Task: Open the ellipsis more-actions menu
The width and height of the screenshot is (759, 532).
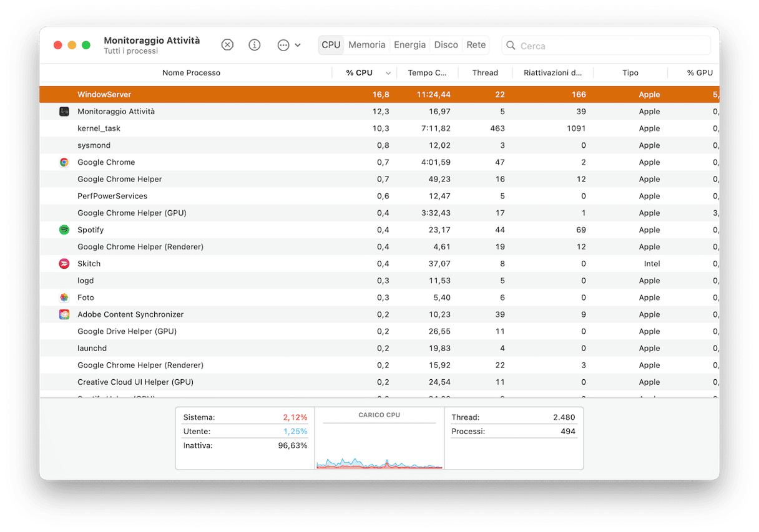Action: 288,45
